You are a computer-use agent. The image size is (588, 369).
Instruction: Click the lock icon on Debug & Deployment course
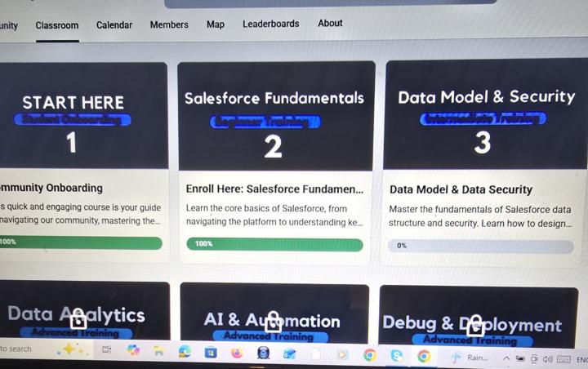(475, 326)
